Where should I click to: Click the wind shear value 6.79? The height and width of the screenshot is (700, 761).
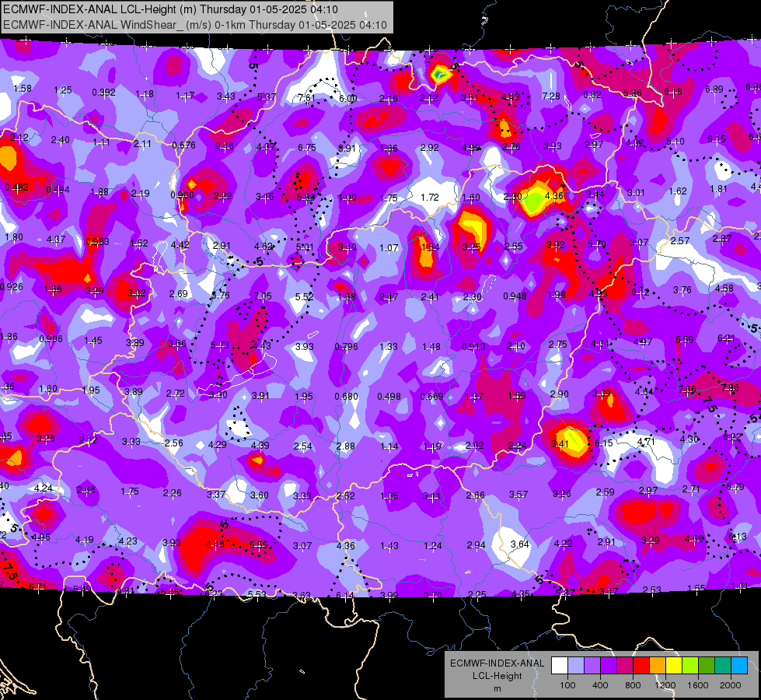coord(735,486)
